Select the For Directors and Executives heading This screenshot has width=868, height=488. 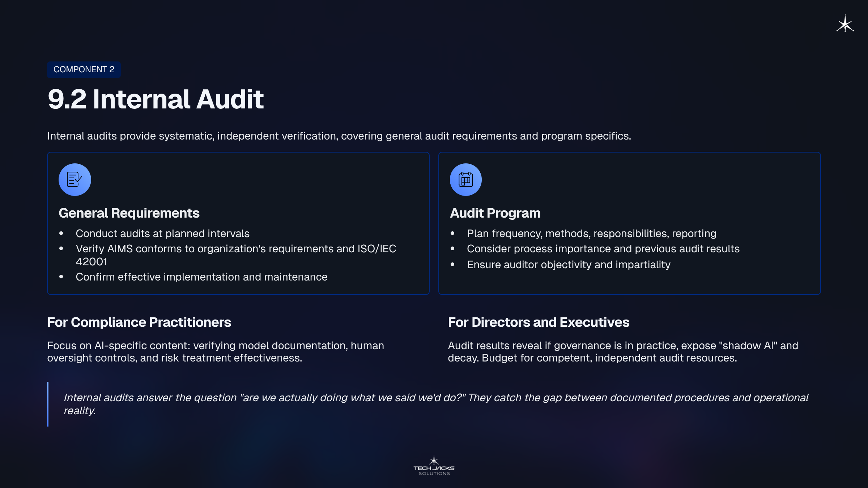coord(538,322)
